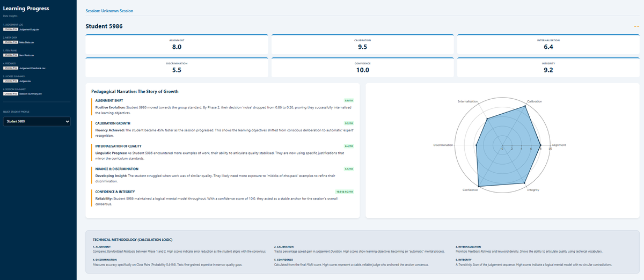Click the Confidence 10.0 score card

click(x=362, y=67)
